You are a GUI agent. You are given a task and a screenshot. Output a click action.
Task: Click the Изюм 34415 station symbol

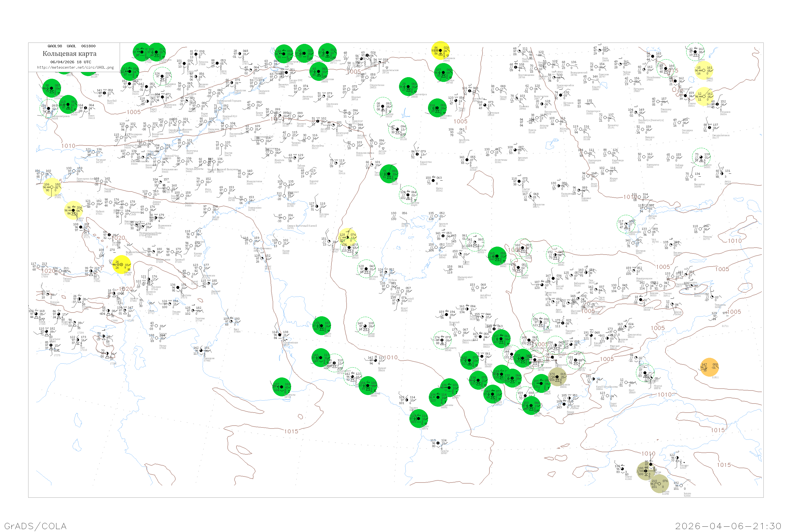pos(85,108)
